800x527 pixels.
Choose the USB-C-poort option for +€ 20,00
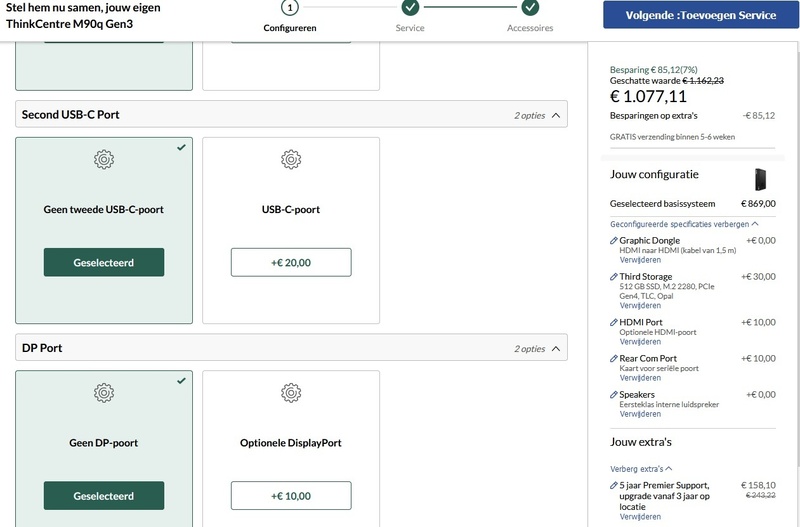[x=291, y=262]
